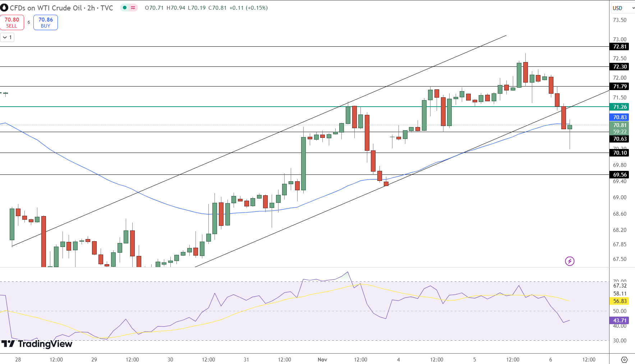The height and width of the screenshot is (364, 635).
Task: Click the RSI 30.00 scale label
Action: [x=620, y=341]
